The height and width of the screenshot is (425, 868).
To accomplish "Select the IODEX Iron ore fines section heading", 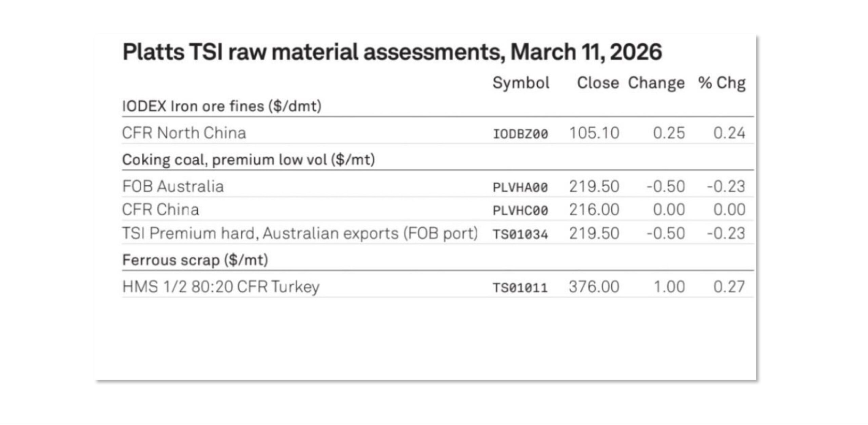I will pos(222,106).
